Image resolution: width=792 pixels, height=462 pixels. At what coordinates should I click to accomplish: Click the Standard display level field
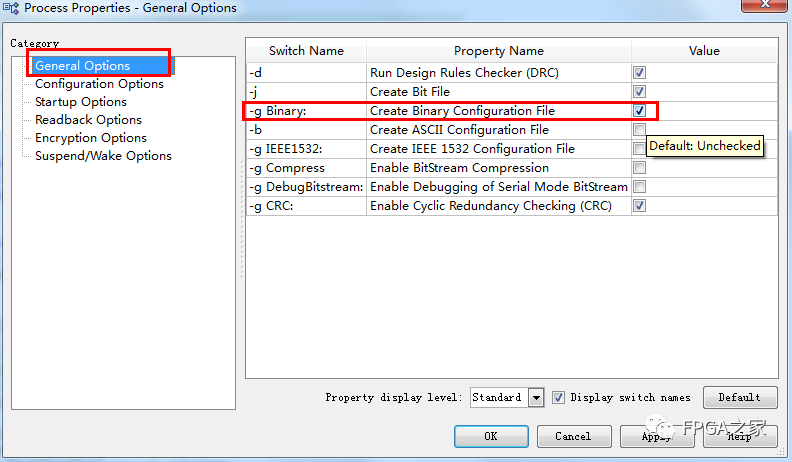499,398
